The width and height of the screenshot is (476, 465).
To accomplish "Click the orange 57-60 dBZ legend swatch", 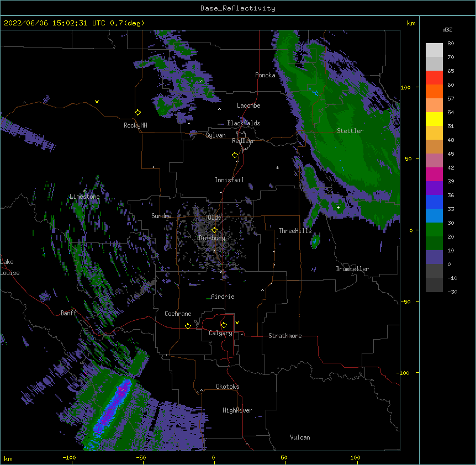I will click(434, 91).
